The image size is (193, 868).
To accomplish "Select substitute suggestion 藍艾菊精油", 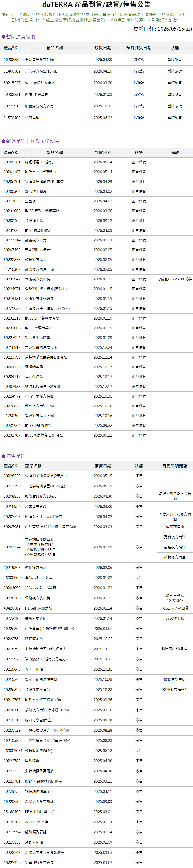I will pyautogui.click(x=175, y=527).
